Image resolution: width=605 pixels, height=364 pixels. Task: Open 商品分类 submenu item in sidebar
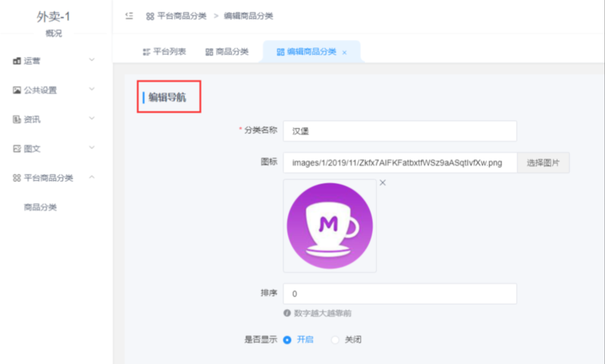coord(40,207)
